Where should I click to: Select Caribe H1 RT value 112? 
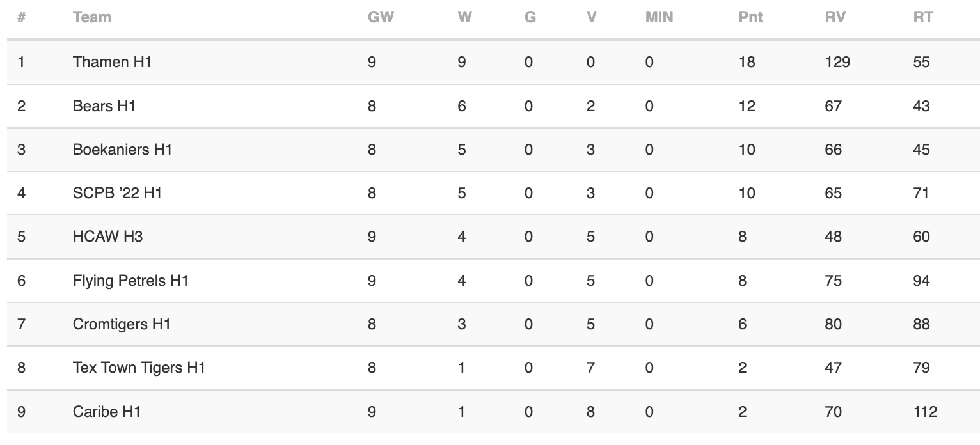tap(925, 412)
